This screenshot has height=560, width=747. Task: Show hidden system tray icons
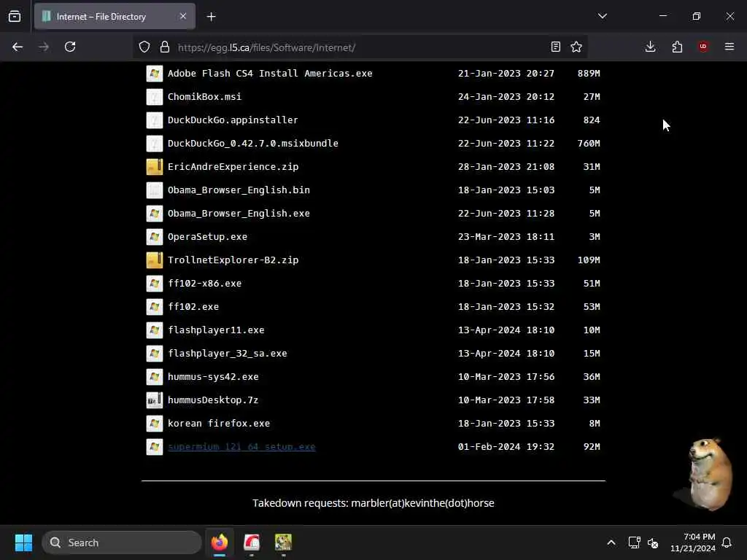pos(611,542)
